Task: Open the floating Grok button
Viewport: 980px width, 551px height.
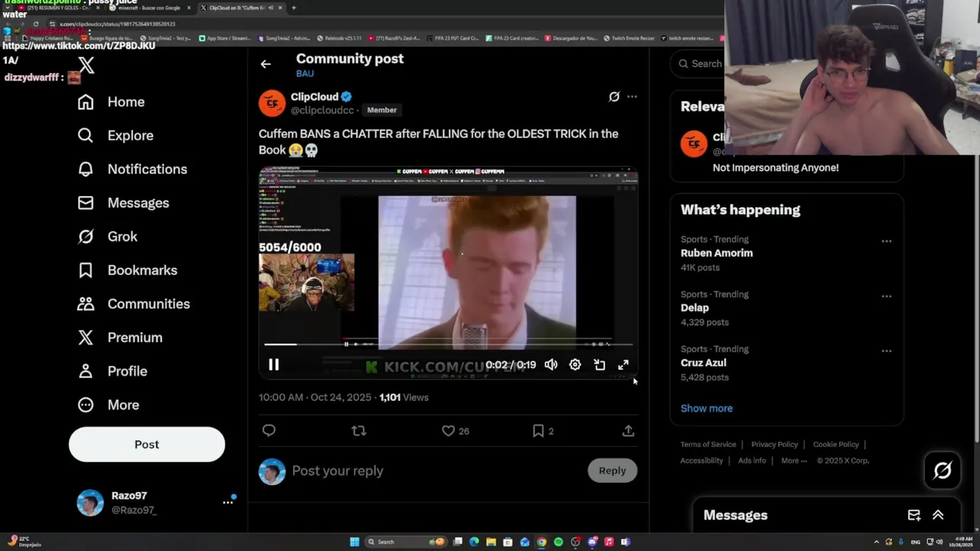Action: pos(942,470)
